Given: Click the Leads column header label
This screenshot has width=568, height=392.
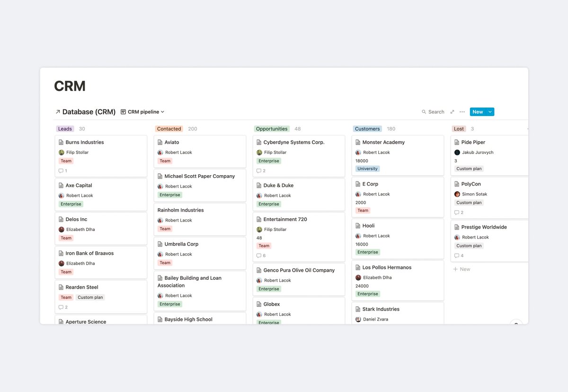Looking at the screenshot, I should [x=65, y=128].
